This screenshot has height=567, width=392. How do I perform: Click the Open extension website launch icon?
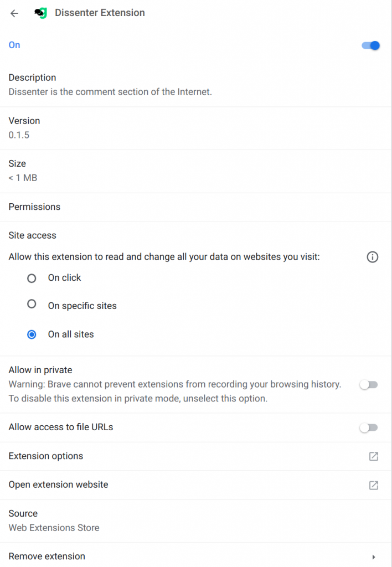pos(374,485)
